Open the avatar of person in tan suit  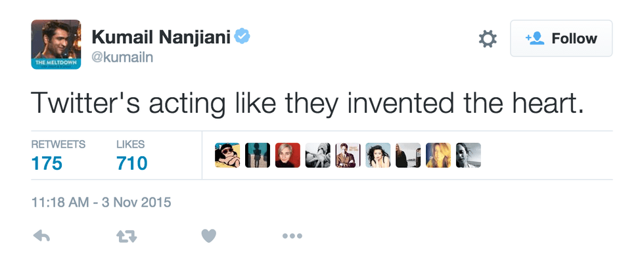pos(348,155)
